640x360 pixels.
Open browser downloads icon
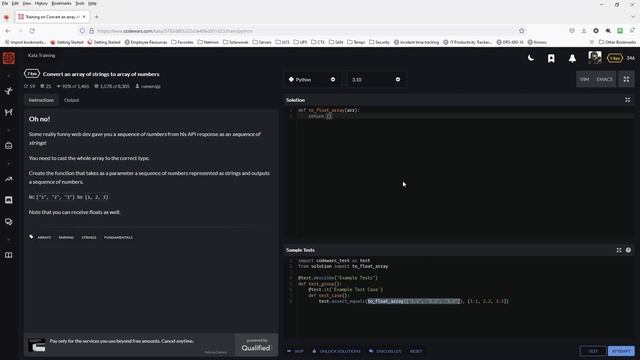coord(584,31)
